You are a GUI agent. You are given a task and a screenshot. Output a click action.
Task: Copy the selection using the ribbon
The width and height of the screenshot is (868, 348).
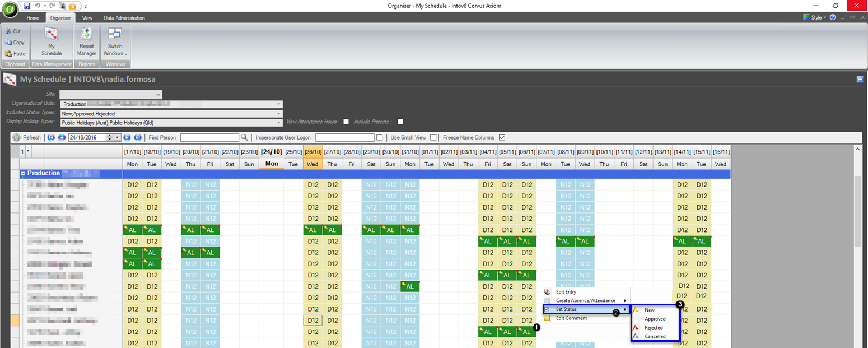coord(15,43)
